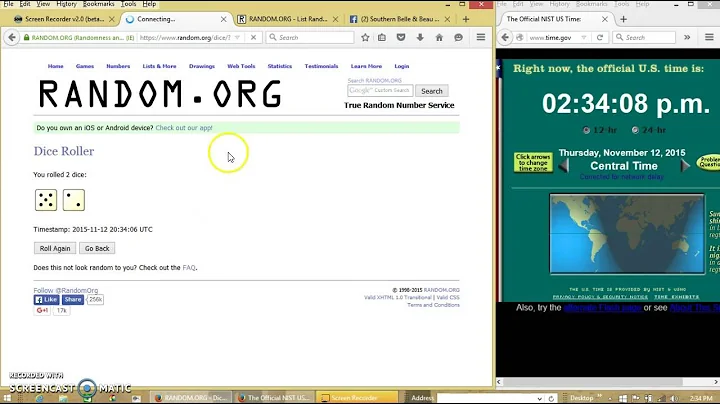Viewport: 720px width, 404px height.
Task: Open the Lists & More navigation link
Action: click(159, 66)
